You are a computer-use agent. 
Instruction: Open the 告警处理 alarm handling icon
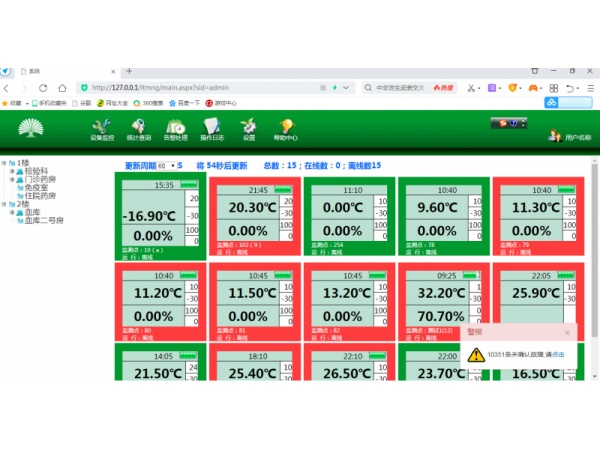tap(176, 128)
